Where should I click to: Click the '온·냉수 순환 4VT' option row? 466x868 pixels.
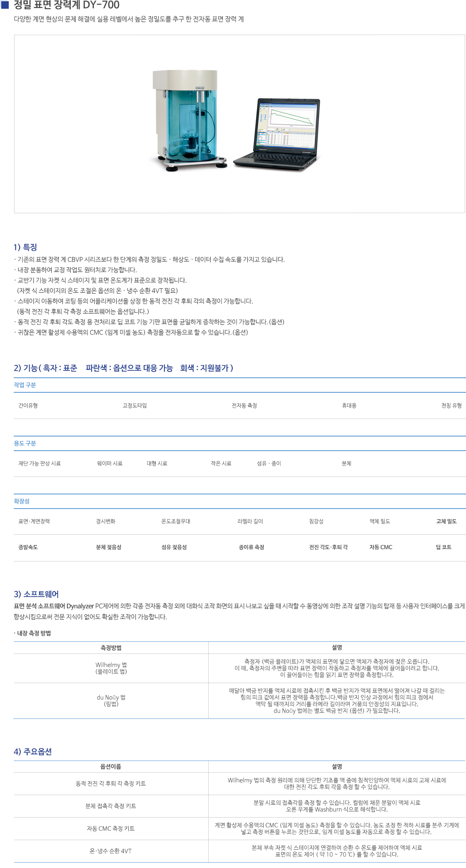pos(111,851)
